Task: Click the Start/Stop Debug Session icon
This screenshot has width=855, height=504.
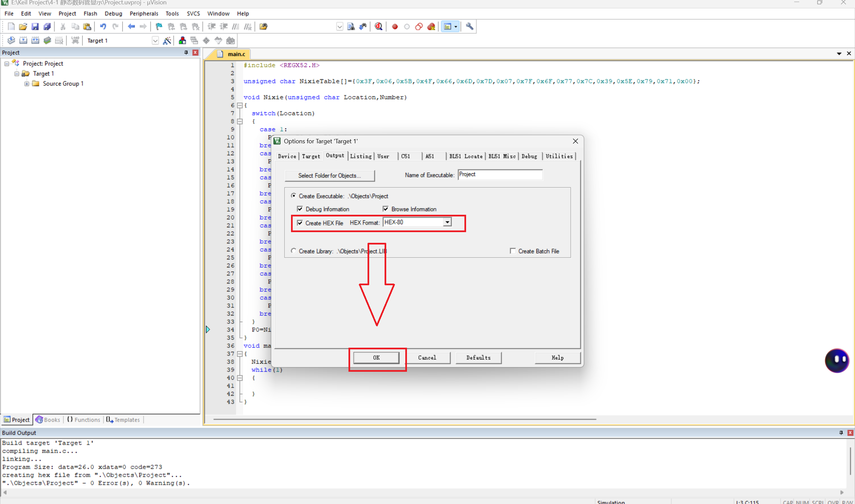Action: [379, 26]
